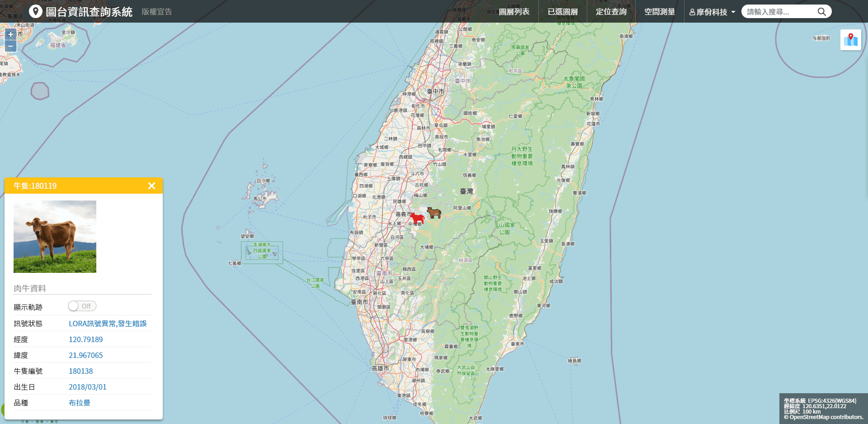This screenshot has width=868, height=424.
Task: Click the 阿里山鄉 map label
Action: coord(462,208)
